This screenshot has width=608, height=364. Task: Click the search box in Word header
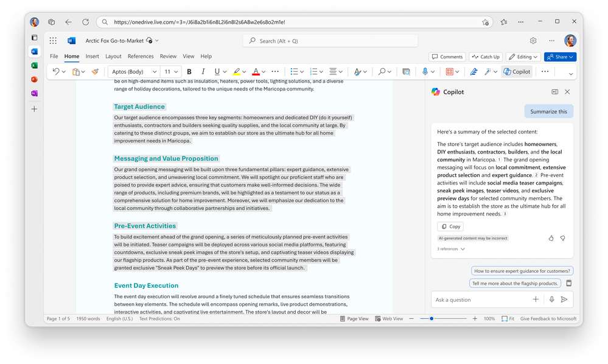[330, 41]
